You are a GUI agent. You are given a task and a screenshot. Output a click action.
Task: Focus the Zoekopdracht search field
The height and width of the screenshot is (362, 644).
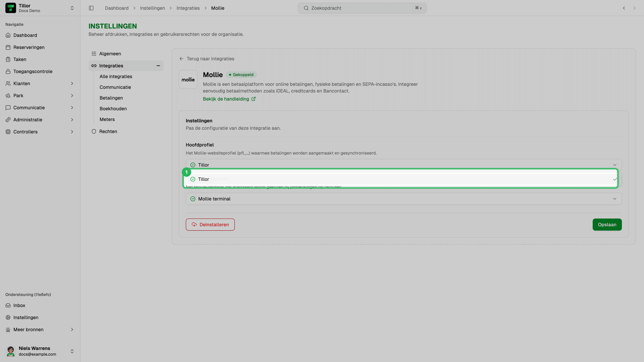(x=362, y=8)
